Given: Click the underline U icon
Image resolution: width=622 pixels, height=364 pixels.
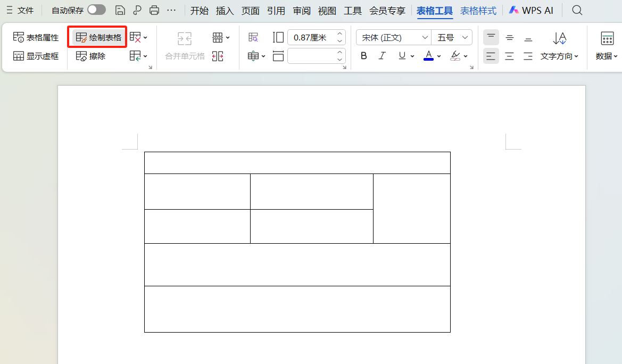Looking at the screenshot, I should tap(401, 55).
